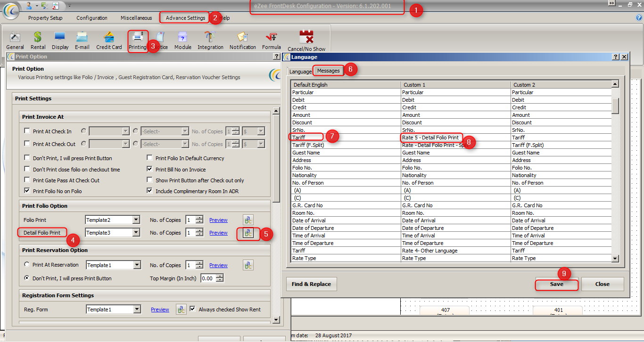Switch to Language tab in dialog
Screen dimensions: 644x342
click(300, 72)
